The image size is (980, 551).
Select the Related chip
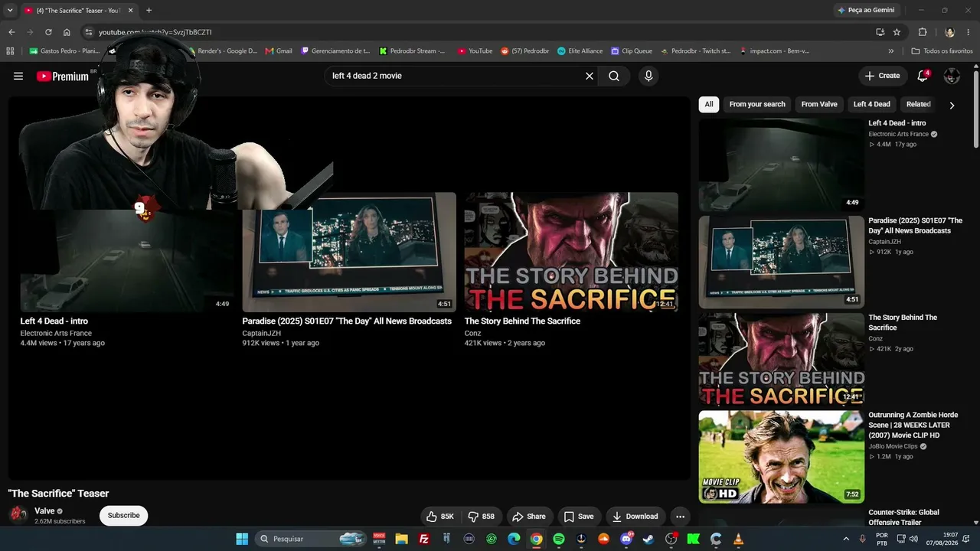tap(918, 104)
